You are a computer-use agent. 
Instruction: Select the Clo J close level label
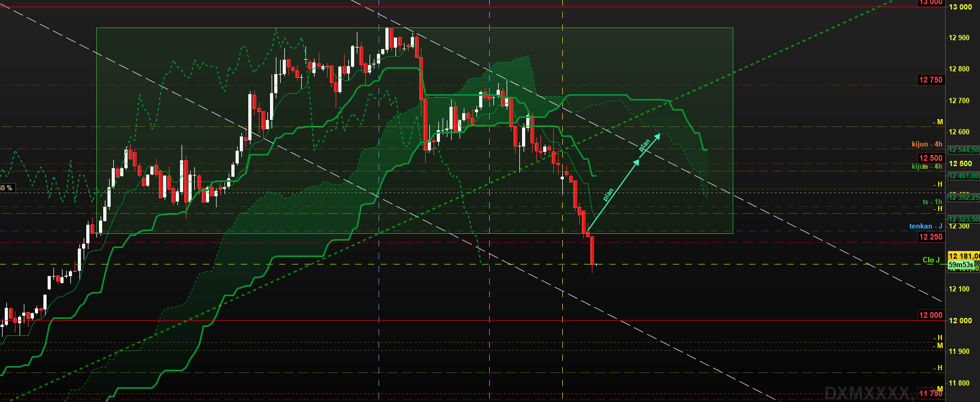pyautogui.click(x=931, y=260)
